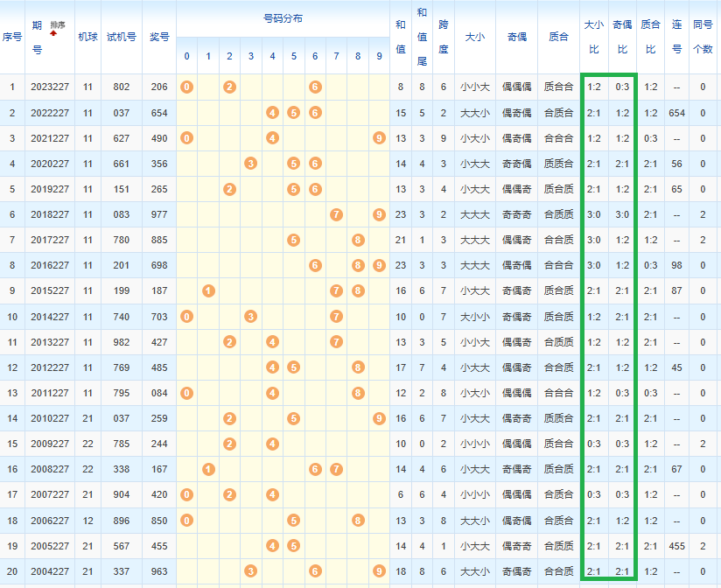
Task: Select orange ball 6 in row 2004227
Action: (x=315, y=571)
